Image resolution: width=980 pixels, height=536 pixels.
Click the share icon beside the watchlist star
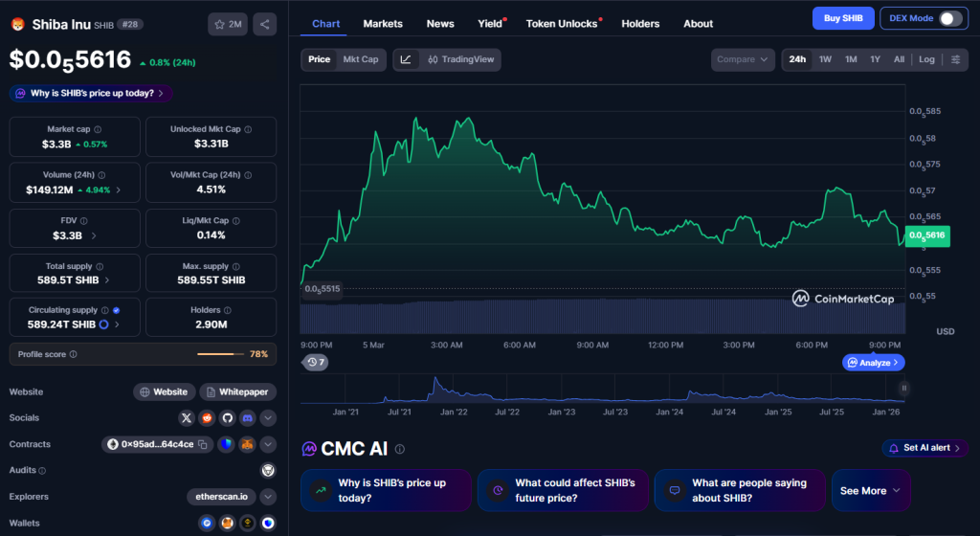pos(265,24)
